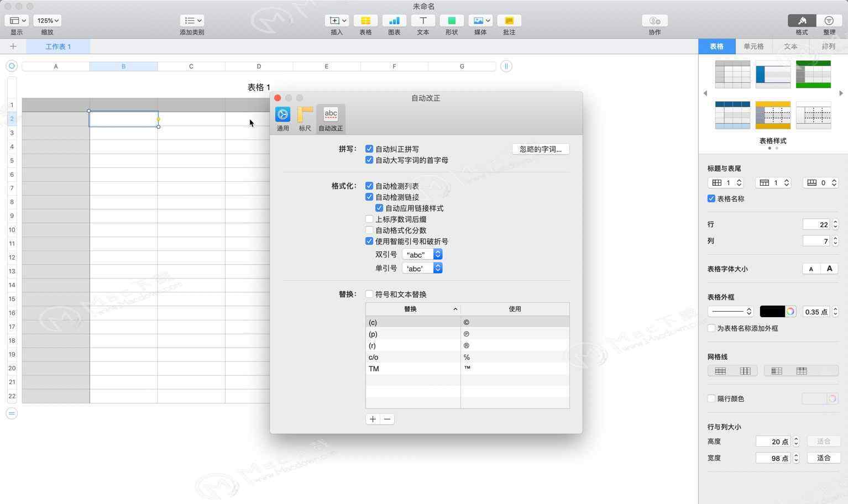
Task: Click the 忽略的字词... button
Action: [540, 149]
